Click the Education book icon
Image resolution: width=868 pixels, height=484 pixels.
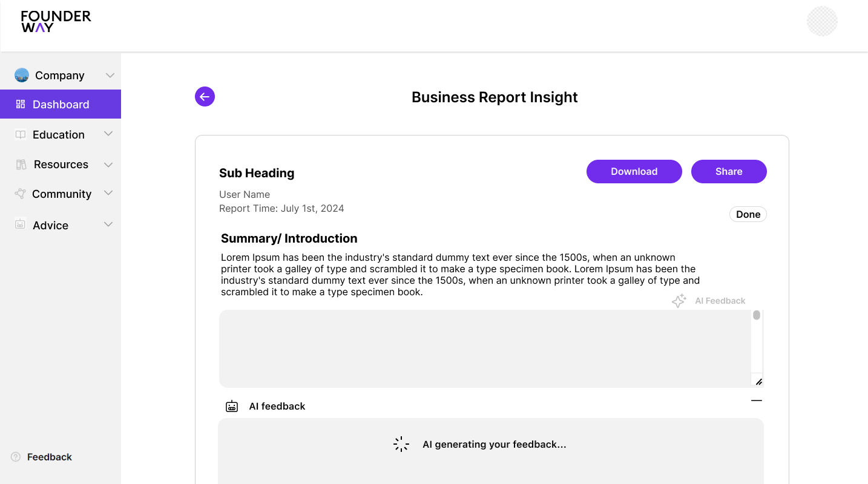[21, 135]
